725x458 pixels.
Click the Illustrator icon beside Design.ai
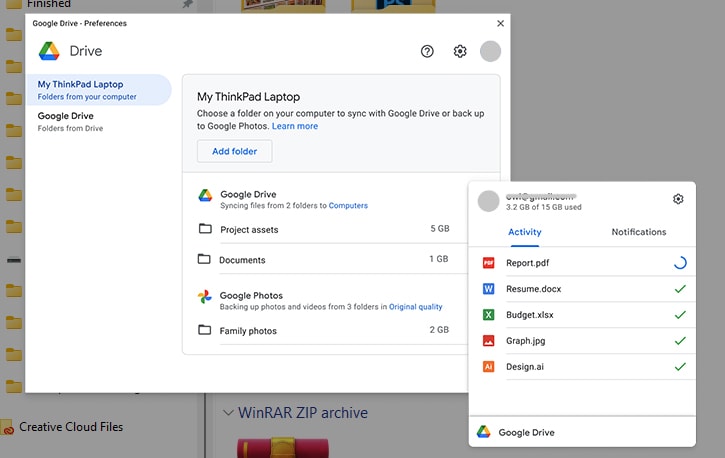[488, 366]
